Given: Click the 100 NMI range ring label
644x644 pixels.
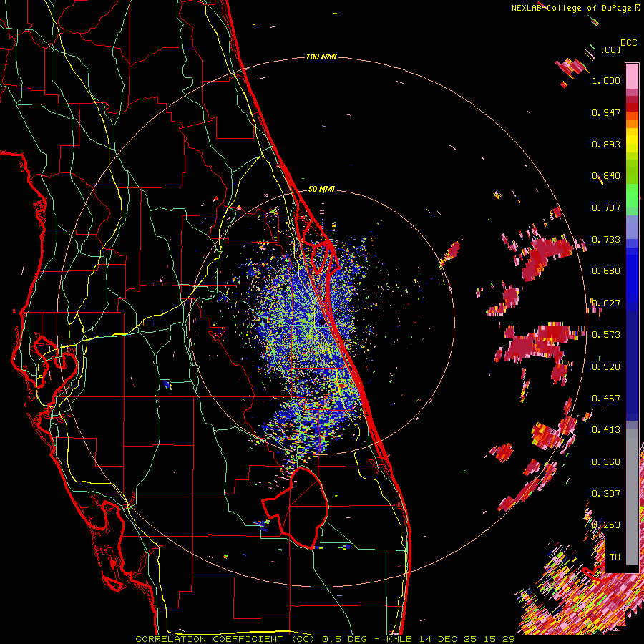Looking at the screenshot, I should 321,57.
